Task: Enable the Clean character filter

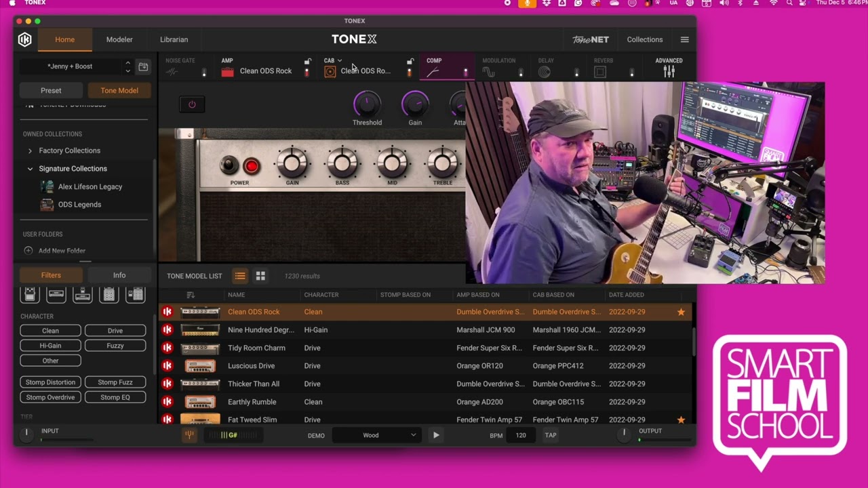Action: [x=50, y=331]
